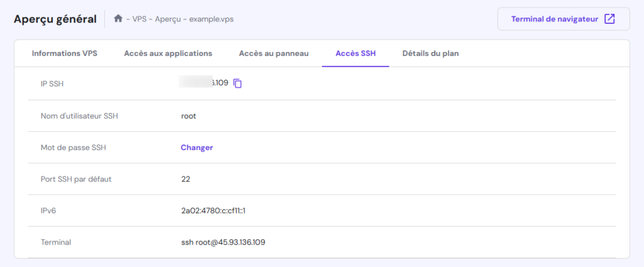The width and height of the screenshot is (644, 267).
Task: Click the SSH username value root
Action: click(x=189, y=116)
